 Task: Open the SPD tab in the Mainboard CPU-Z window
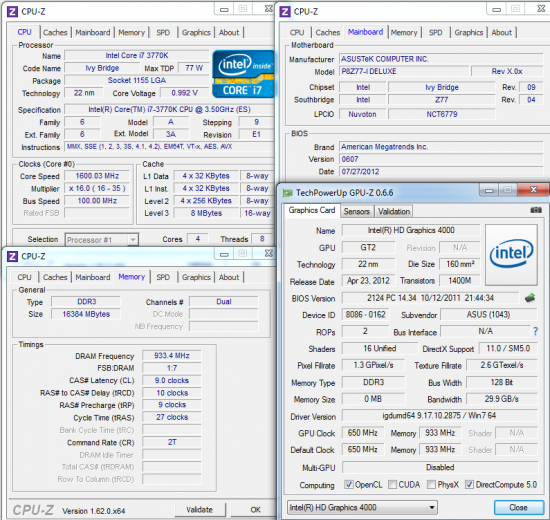point(436,33)
